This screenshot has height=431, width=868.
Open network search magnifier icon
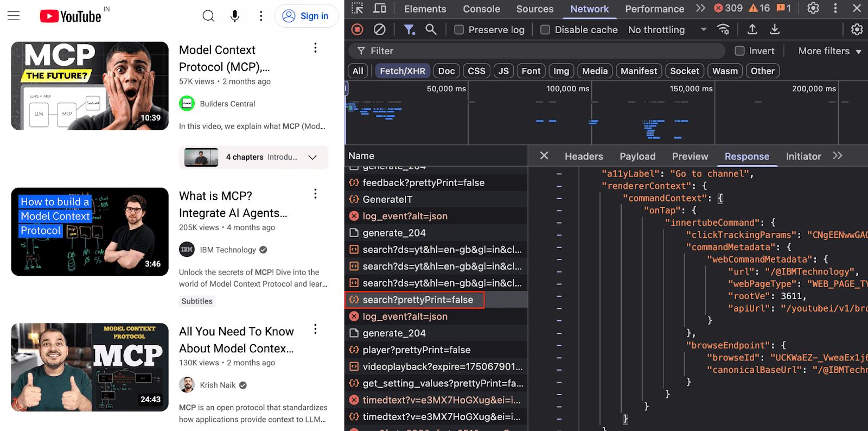coord(431,29)
